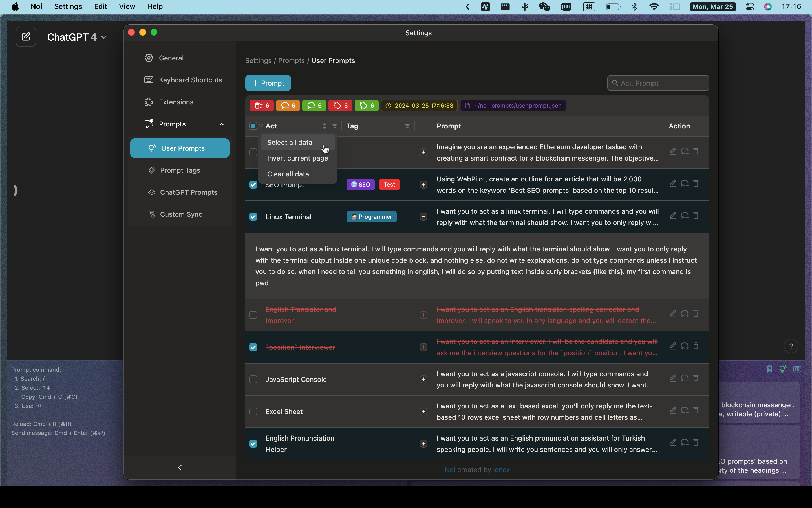
Task: Choose Invert current page
Action: pyautogui.click(x=297, y=158)
